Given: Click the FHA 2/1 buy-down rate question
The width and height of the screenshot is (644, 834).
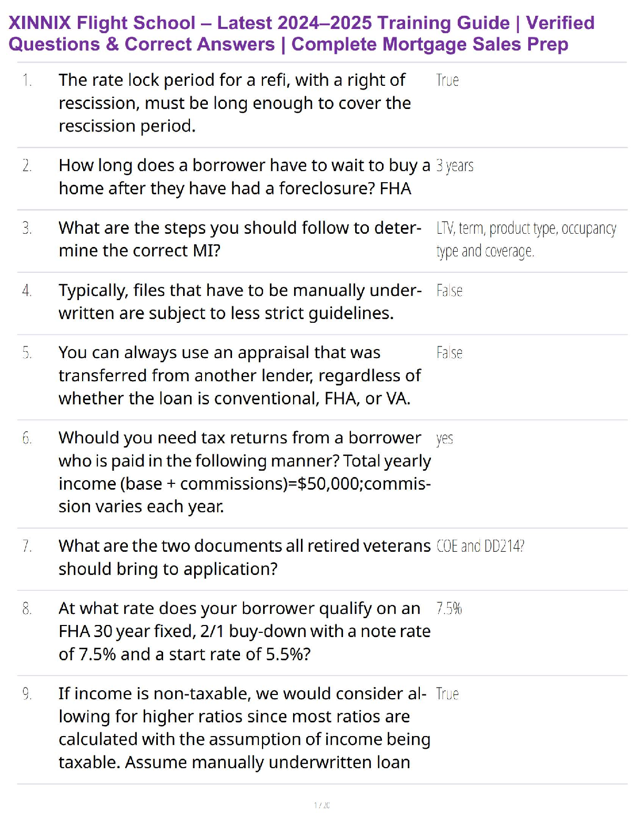Looking at the screenshot, I should coord(244,631).
